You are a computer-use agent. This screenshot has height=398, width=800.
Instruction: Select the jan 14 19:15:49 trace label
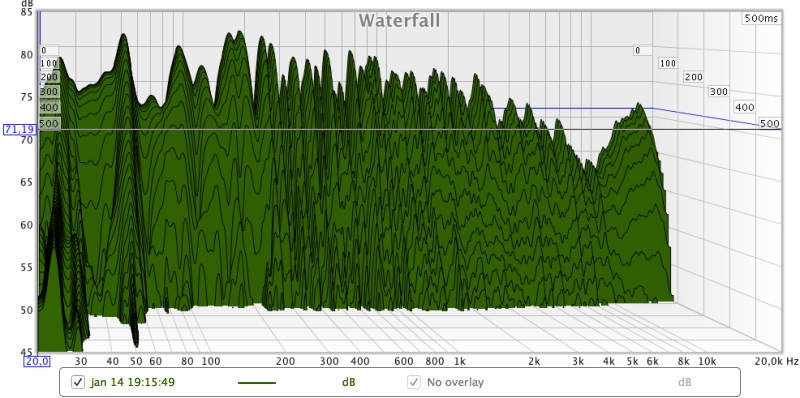pos(133,382)
